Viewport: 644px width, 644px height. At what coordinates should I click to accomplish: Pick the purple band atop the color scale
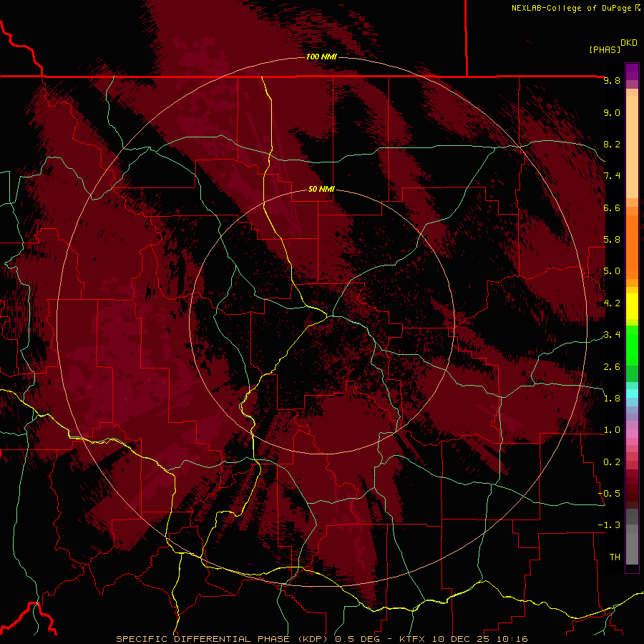coord(632,72)
